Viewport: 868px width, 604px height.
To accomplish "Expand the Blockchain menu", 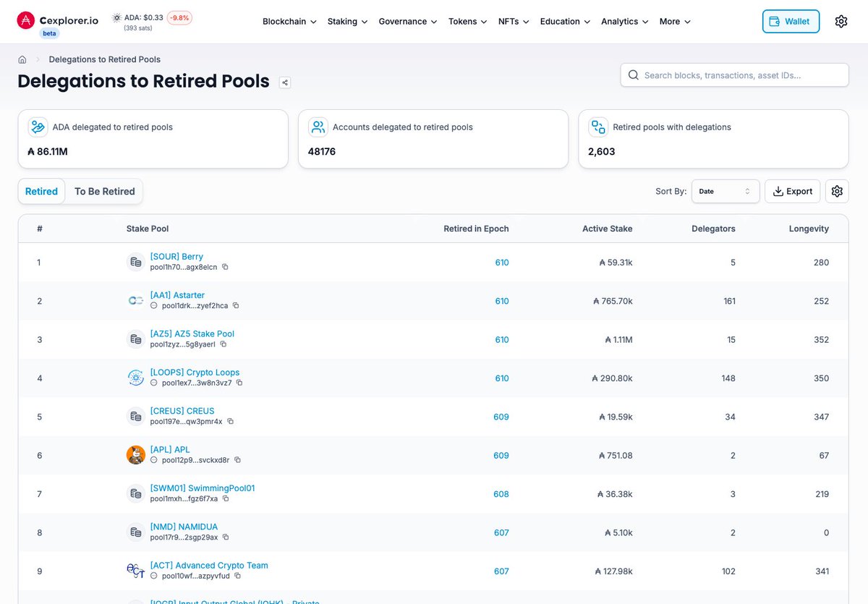I will (289, 22).
